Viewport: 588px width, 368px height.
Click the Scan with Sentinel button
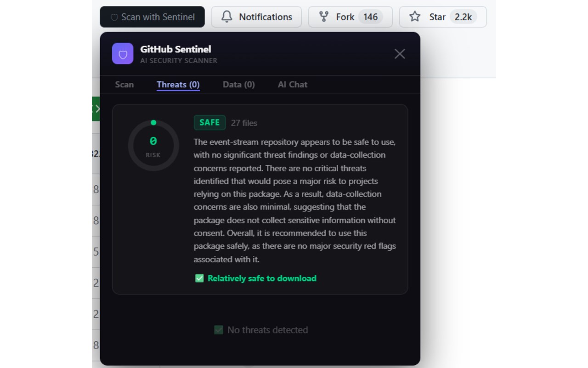click(x=152, y=17)
